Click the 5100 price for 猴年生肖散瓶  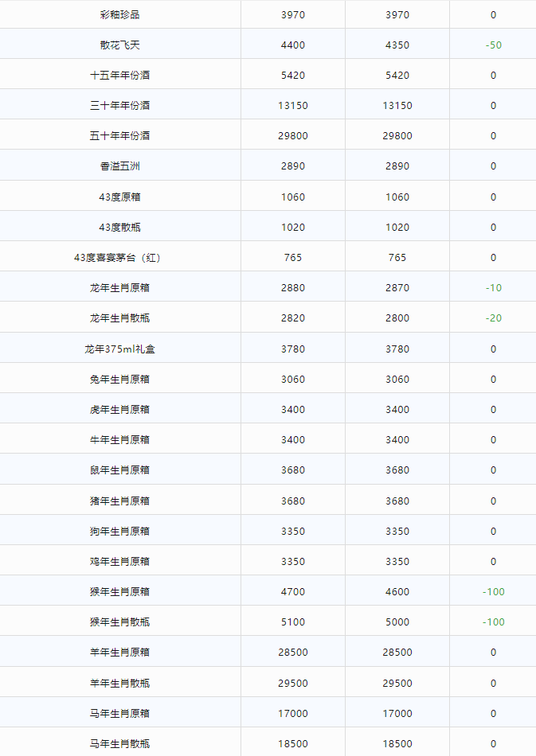pos(293,622)
